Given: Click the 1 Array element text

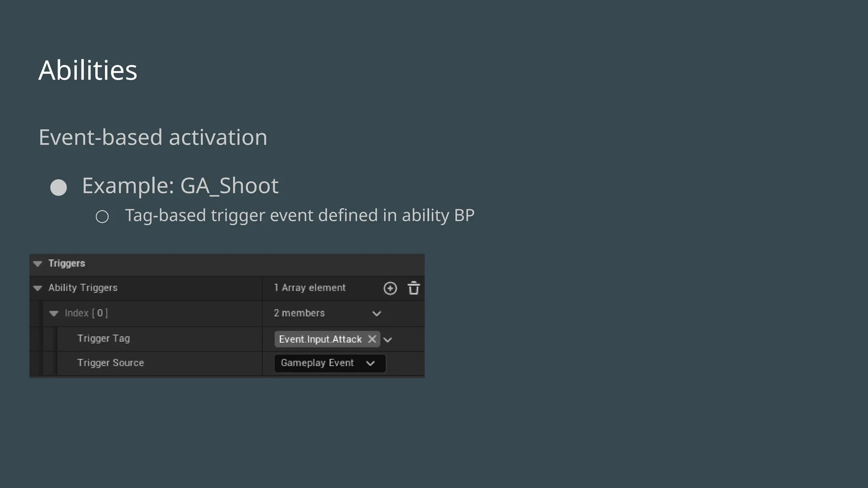Looking at the screenshot, I should (310, 288).
